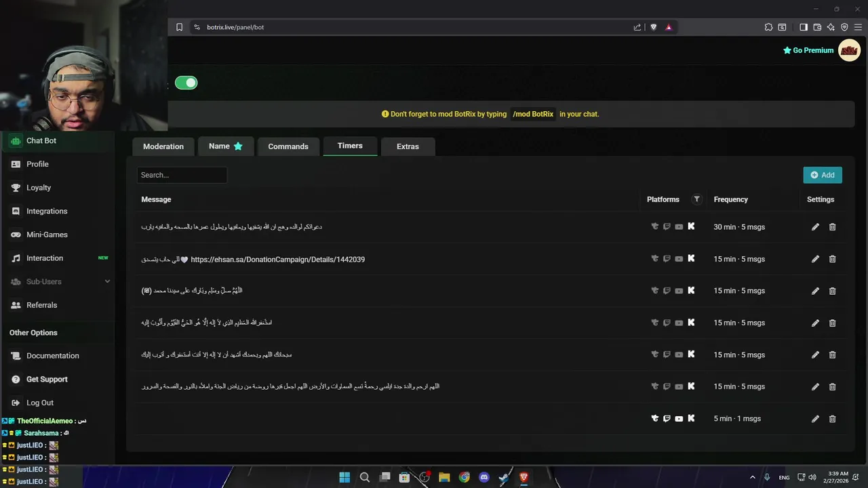Delete the ehsan.sa donation link timer
This screenshot has width=868, height=488.
(833, 259)
